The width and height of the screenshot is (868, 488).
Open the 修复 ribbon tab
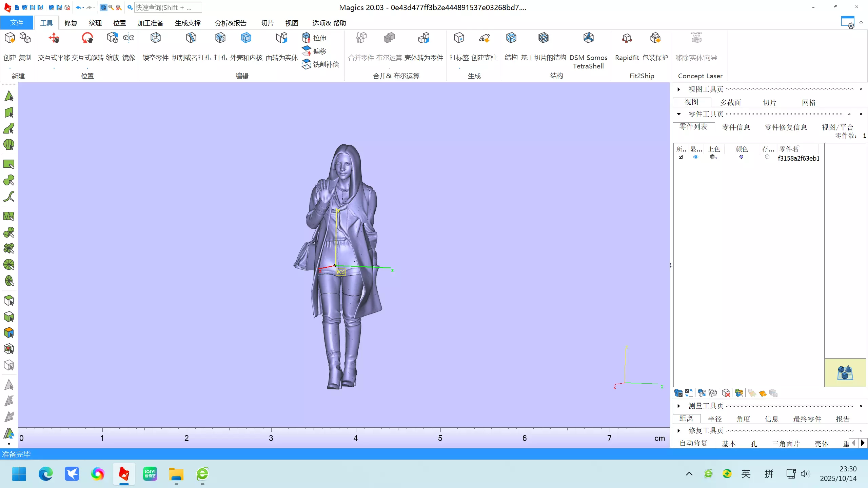(71, 23)
